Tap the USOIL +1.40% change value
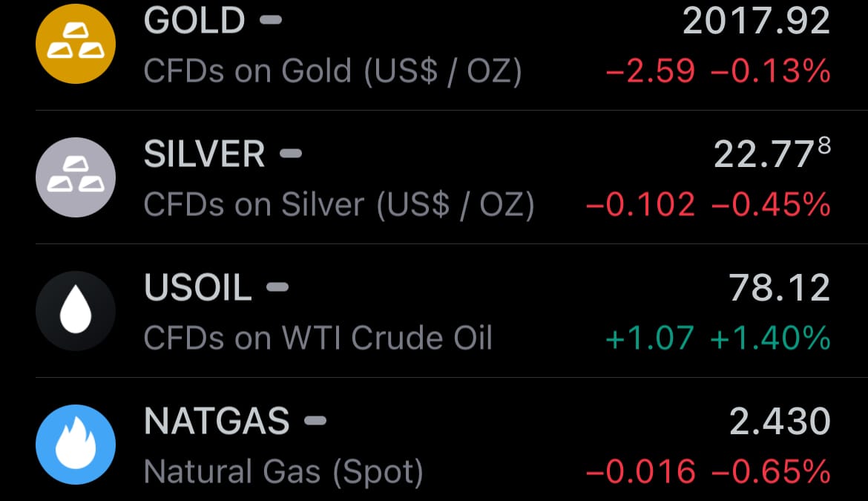 click(770, 338)
